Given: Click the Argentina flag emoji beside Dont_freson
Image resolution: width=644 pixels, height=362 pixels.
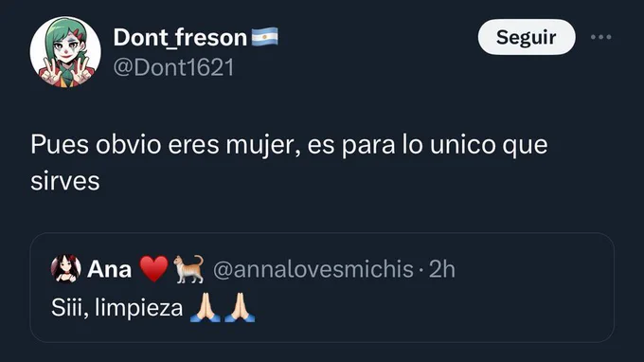Looking at the screenshot, I should (264, 37).
